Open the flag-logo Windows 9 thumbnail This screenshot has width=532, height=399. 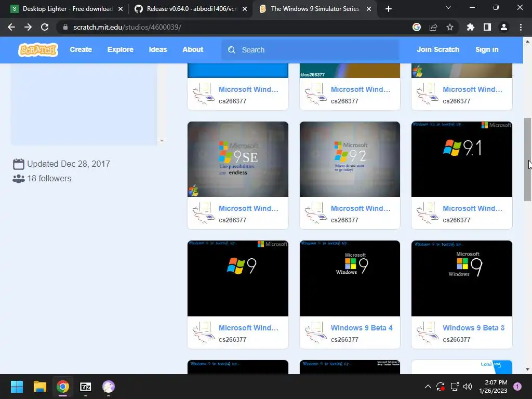pos(238,278)
